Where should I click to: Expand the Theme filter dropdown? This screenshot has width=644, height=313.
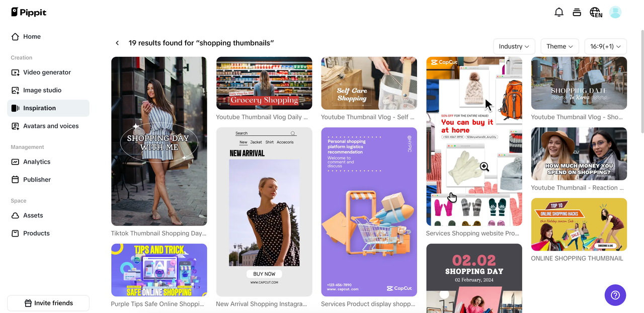[x=560, y=46]
